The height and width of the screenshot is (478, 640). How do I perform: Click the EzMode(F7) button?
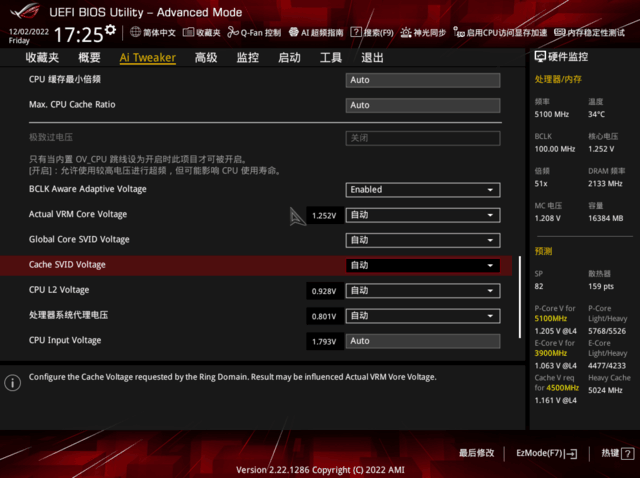click(546, 453)
